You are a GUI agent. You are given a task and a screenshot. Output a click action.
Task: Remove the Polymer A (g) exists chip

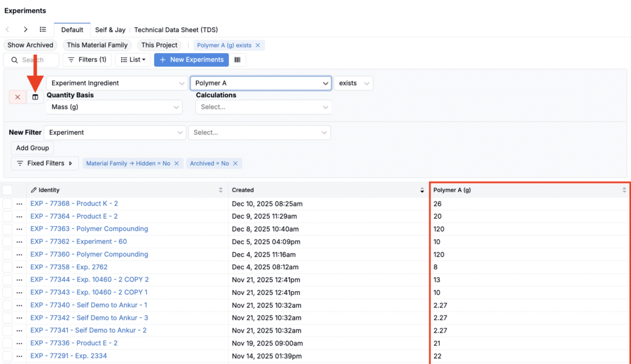[258, 45]
